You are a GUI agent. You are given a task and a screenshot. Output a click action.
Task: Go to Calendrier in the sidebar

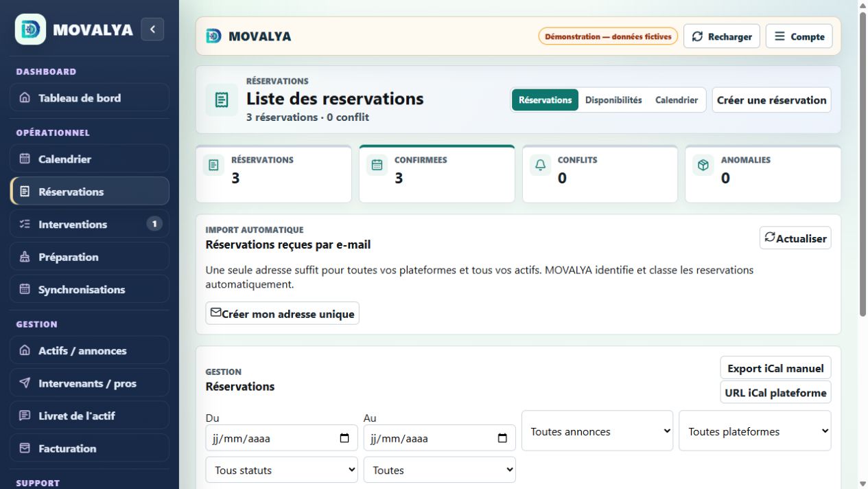[90, 159]
